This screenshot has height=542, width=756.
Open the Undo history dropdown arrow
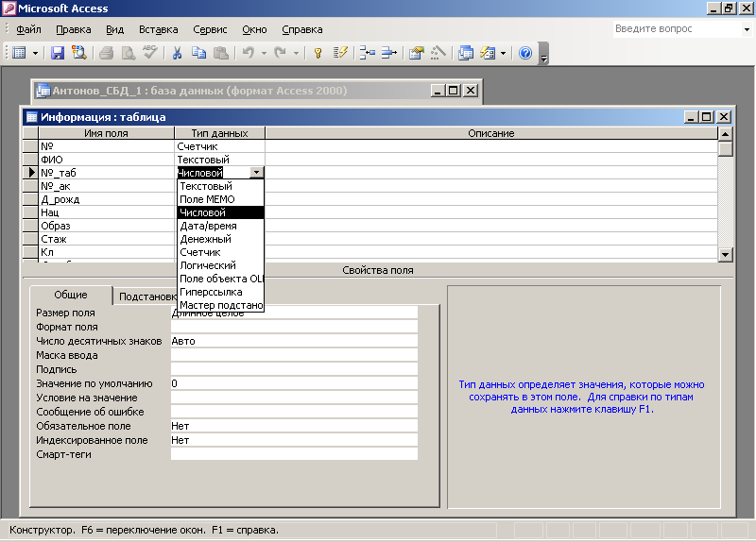264,54
